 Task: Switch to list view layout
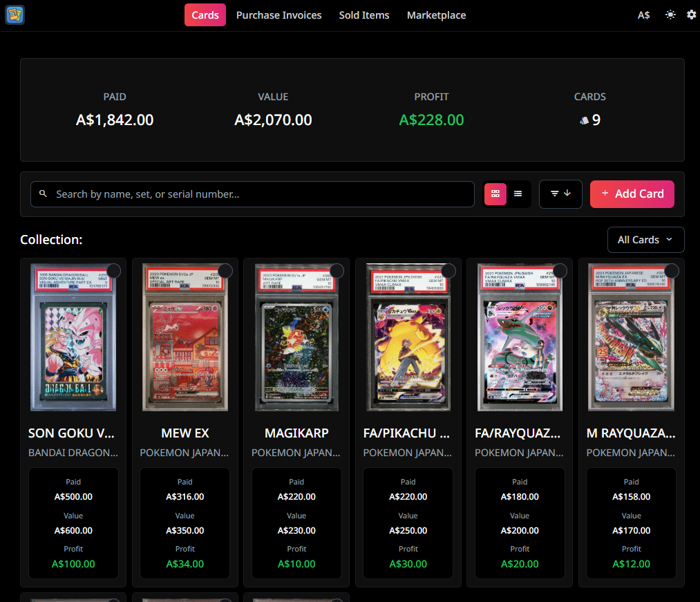coord(518,194)
